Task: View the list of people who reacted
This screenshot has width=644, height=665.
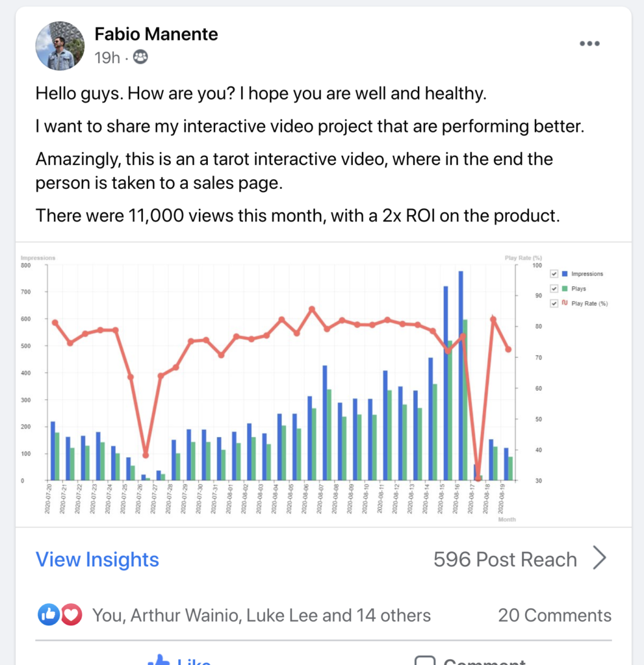Action: (261, 615)
